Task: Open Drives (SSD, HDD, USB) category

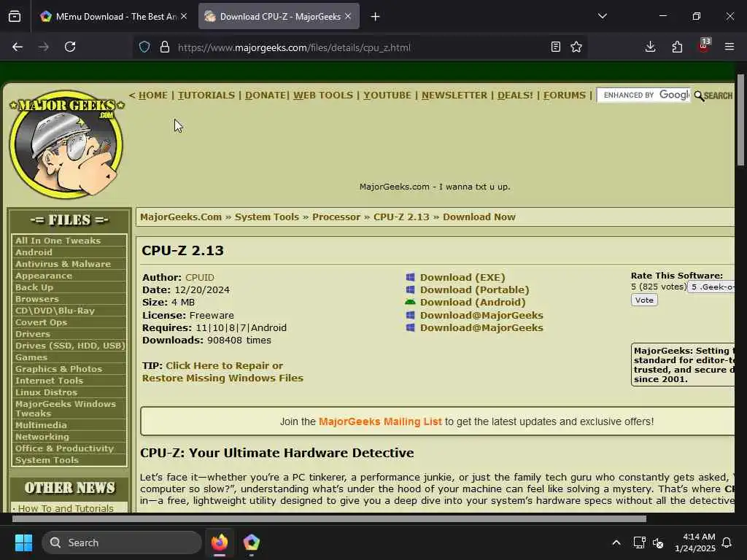Action: click(69, 346)
